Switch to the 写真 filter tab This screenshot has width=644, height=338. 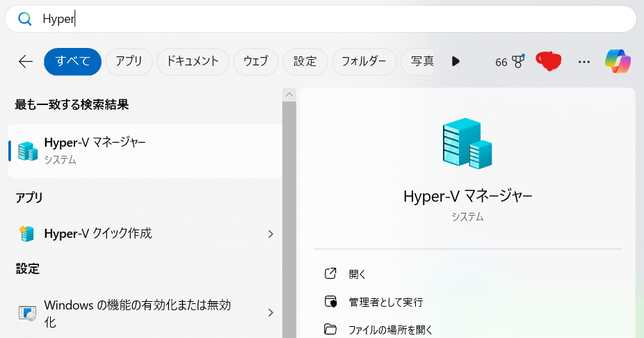point(419,62)
